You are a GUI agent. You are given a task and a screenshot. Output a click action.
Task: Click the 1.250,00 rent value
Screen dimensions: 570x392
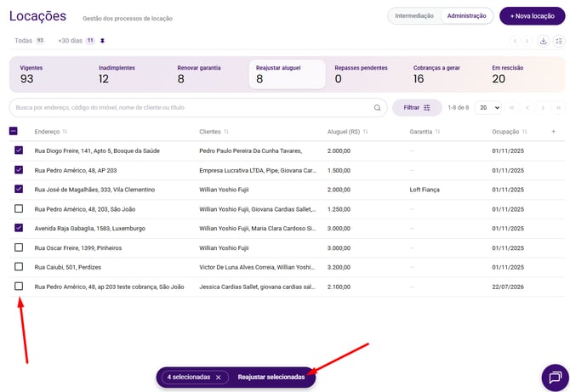click(339, 209)
